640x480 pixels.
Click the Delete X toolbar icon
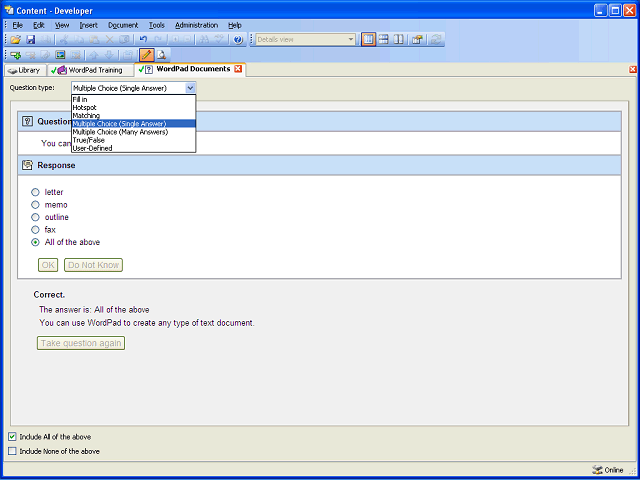(x=109, y=40)
